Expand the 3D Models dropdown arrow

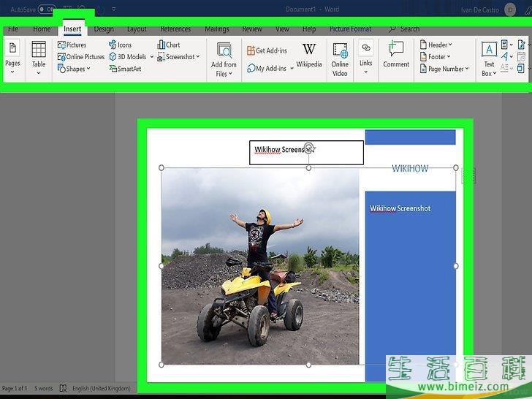[152, 57]
